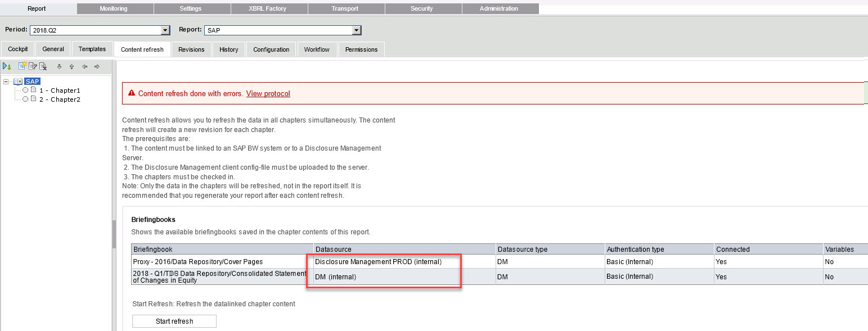Viewport: 868px width, 331px height.
Task: Click the Datasource column header
Action: tap(405, 249)
